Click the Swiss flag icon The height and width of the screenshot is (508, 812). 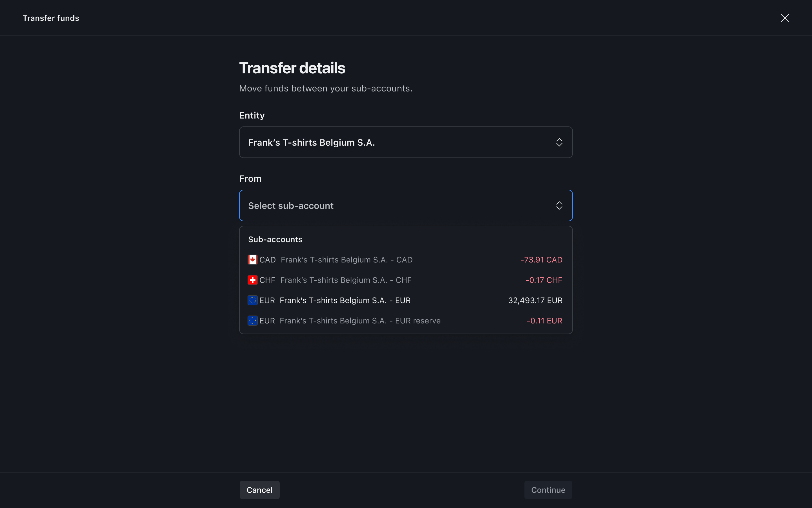click(252, 280)
